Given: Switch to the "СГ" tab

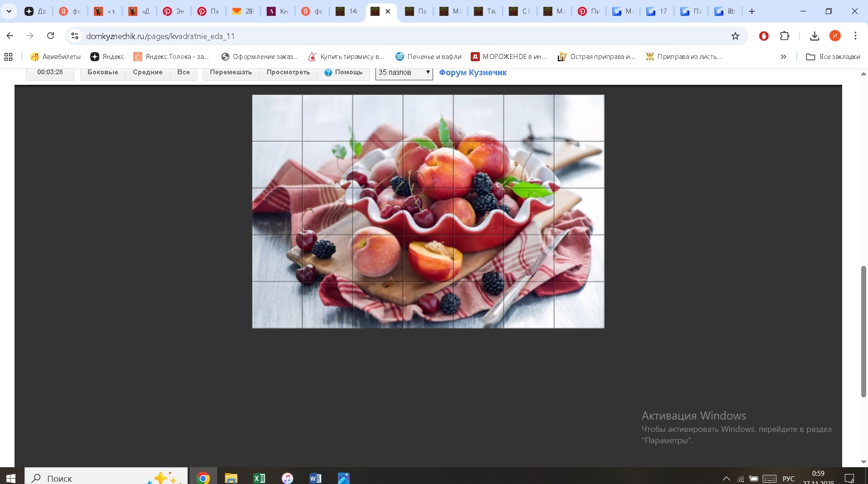Looking at the screenshot, I should click(x=520, y=11).
